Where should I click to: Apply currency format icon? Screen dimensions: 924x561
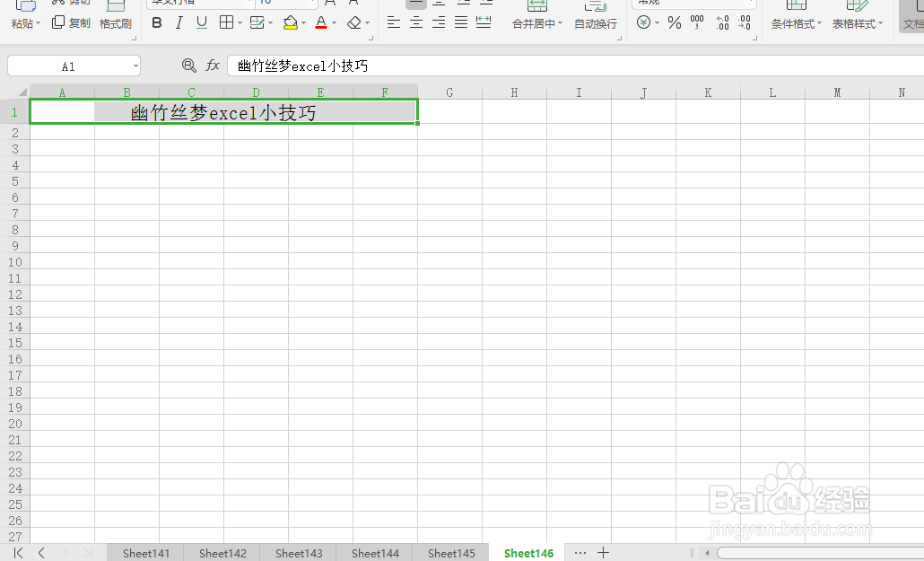click(x=644, y=23)
